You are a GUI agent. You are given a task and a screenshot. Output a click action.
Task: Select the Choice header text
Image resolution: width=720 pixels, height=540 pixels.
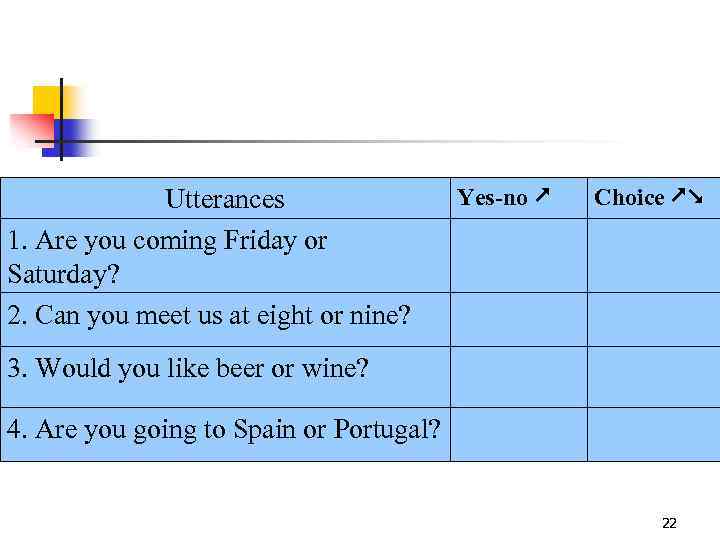(x=629, y=198)
